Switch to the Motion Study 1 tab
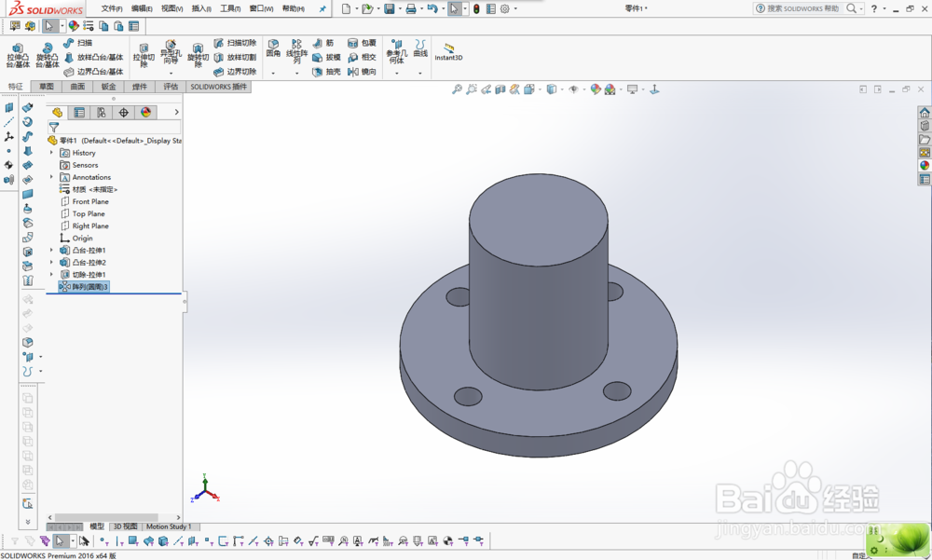 169,526
